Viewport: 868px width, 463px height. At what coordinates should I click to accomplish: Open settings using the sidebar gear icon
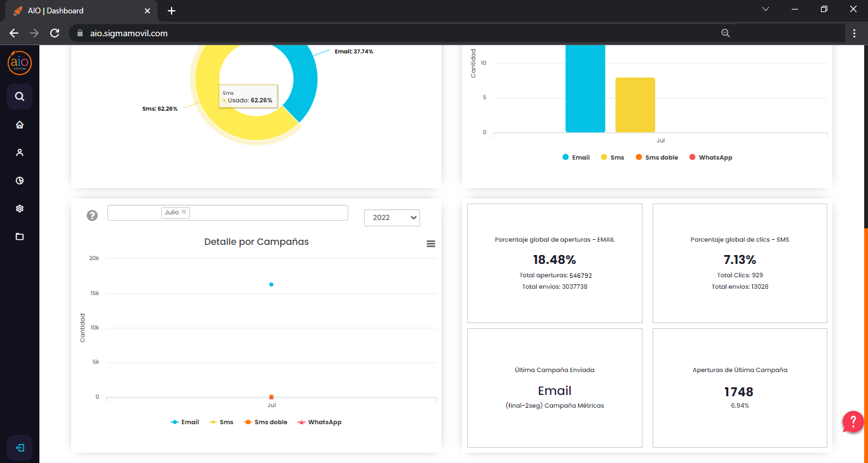(x=19, y=208)
